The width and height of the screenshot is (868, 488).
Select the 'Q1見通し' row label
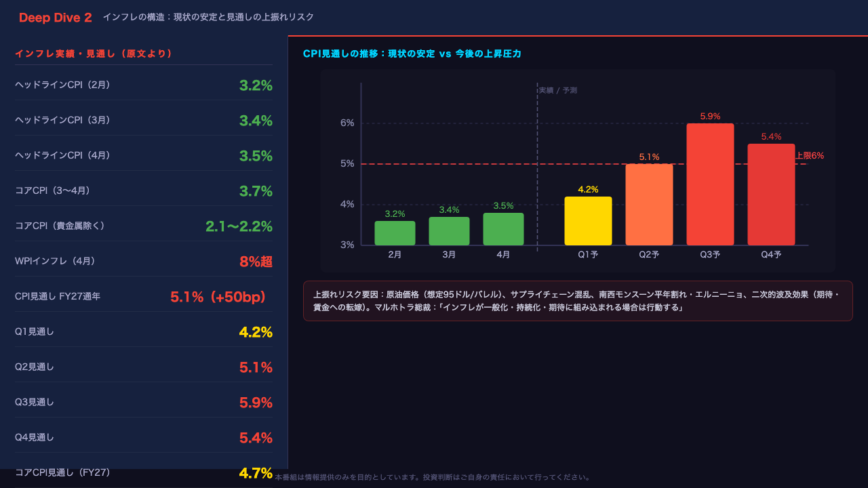point(35,331)
